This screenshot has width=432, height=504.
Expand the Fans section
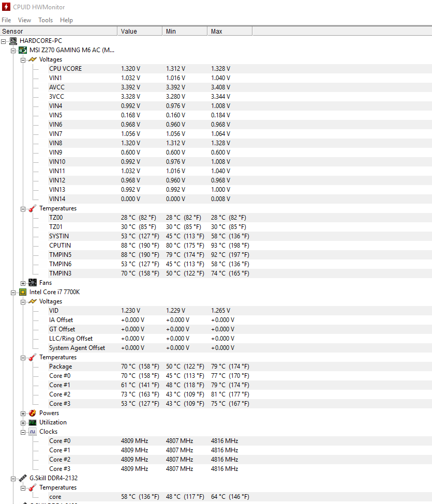click(23, 282)
